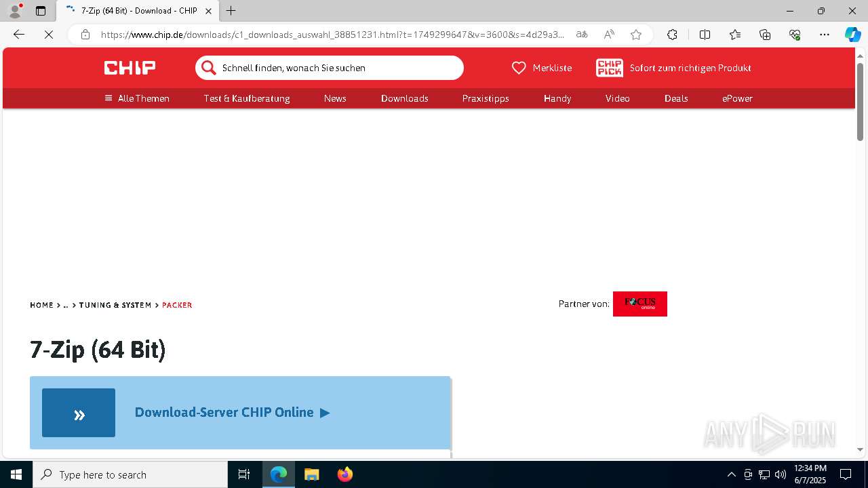
Task: Click PACKER breadcrumb link
Action: [x=177, y=305]
